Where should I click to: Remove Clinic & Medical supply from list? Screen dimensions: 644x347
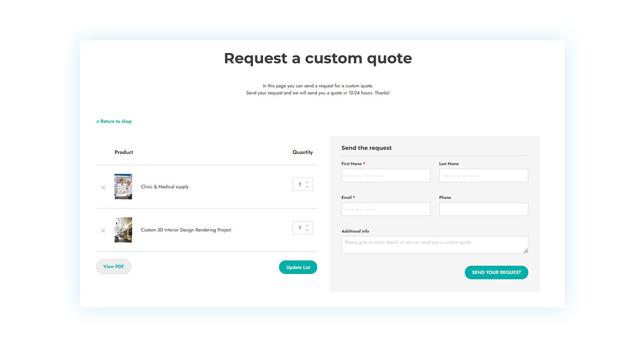coord(103,188)
